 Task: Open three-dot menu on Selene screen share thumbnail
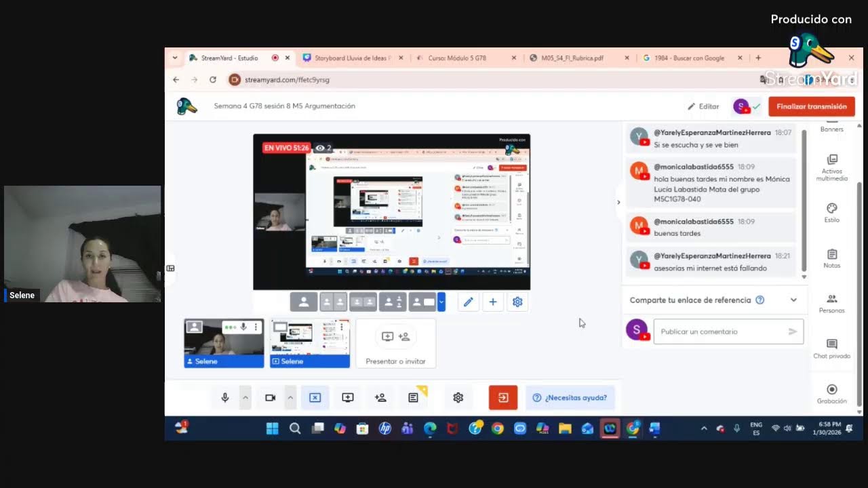coord(342,327)
